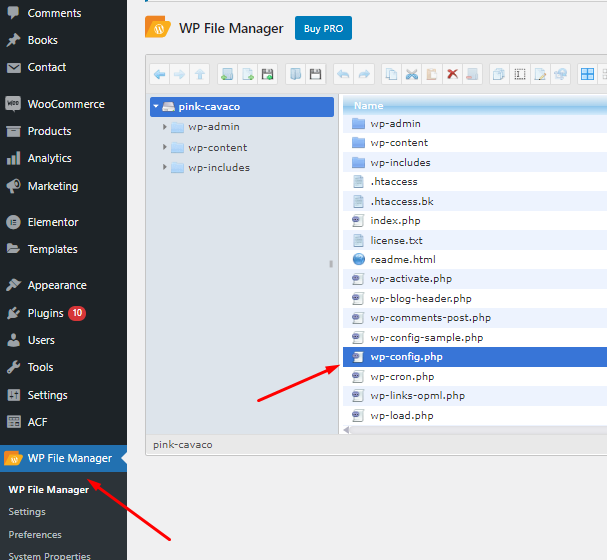Open Preferences submenu link
The image size is (607, 560).
(35, 534)
